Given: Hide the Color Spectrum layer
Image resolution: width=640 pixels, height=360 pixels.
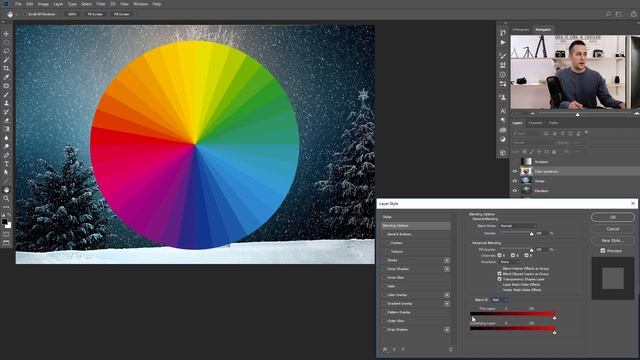Looking at the screenshot, I should pos(515,171).
